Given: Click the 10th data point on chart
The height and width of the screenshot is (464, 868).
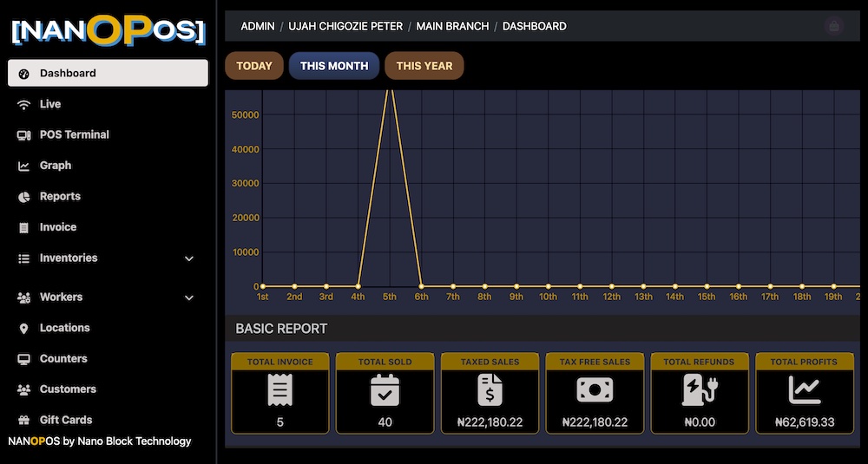Looking at the screenshot, I should click(548, 286).
